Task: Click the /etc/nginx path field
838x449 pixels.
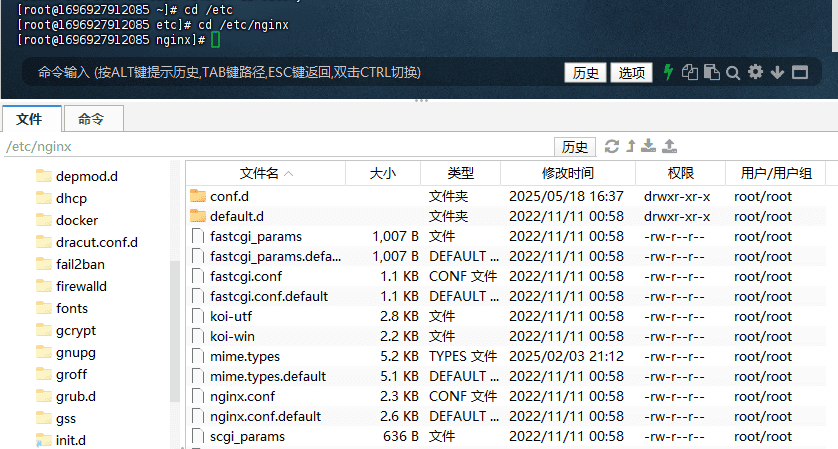Action: click(278, 146)
